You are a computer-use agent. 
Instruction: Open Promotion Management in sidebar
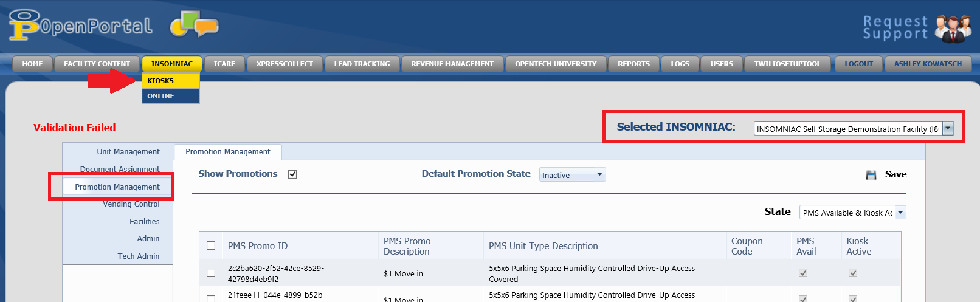pos(117,187)
